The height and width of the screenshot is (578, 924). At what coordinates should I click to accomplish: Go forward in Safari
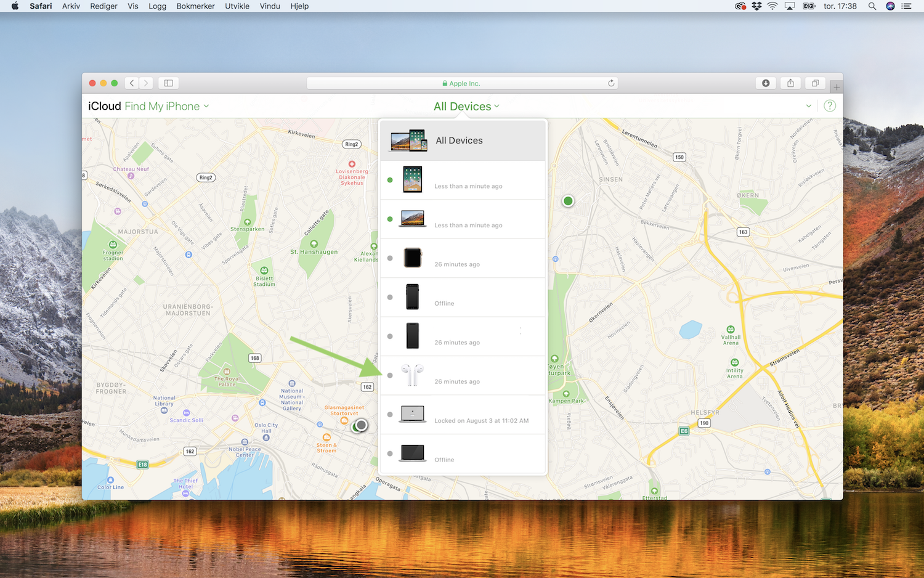point(146,83)
